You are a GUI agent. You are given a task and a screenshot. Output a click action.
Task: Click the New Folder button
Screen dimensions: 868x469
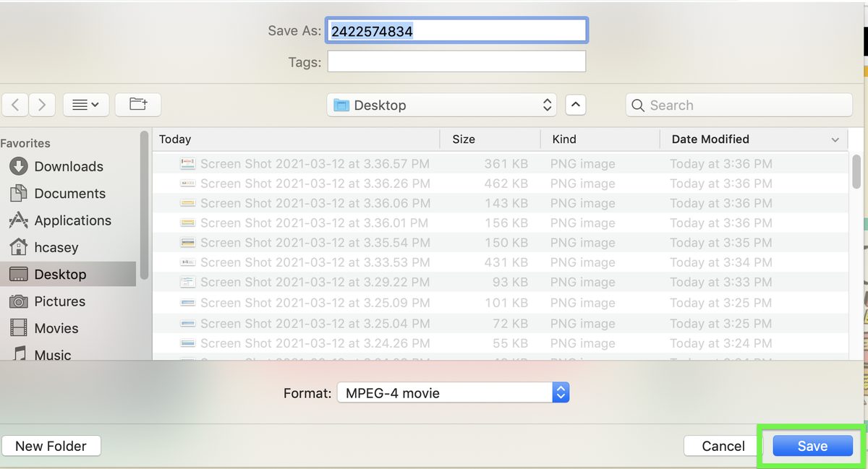pos(51,446)
